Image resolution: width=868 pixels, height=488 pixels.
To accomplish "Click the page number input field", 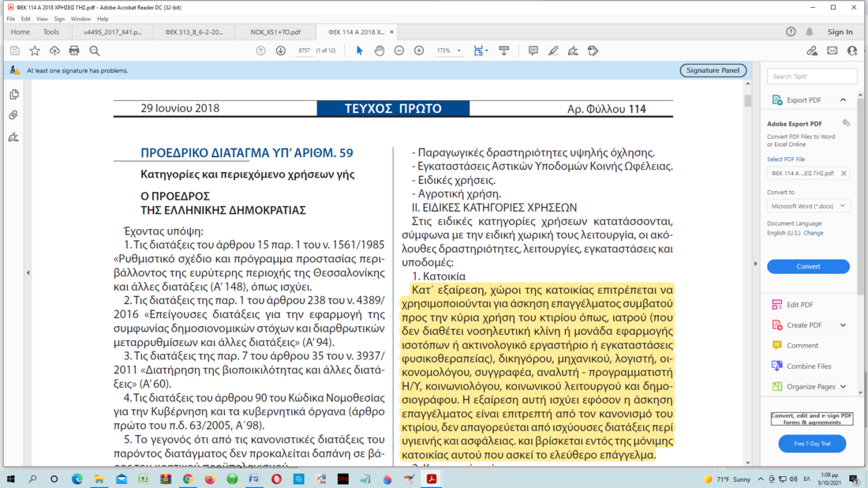I will click(304, 51).
